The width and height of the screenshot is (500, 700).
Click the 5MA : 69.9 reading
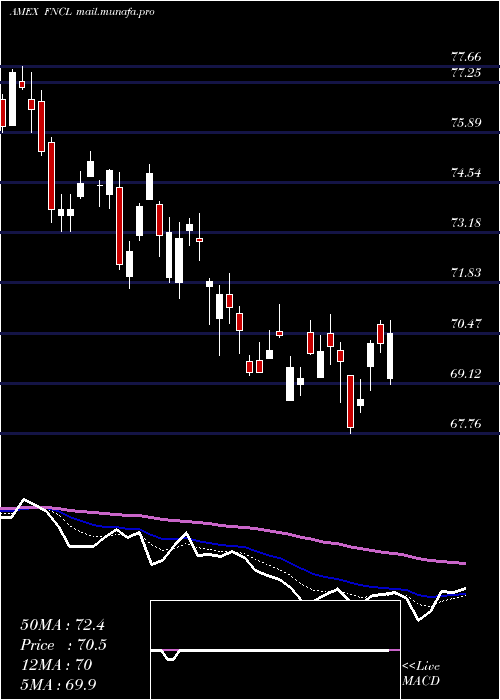coord(58,685)
